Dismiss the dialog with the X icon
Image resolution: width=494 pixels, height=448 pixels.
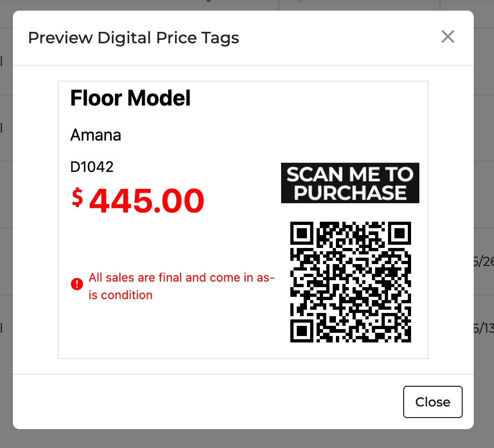point(448,37)
